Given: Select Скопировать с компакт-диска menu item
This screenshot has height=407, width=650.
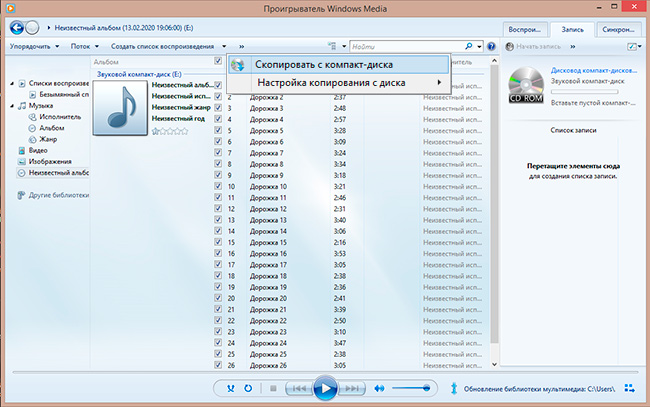Looking at the screenshot, I should pos(338,65).
